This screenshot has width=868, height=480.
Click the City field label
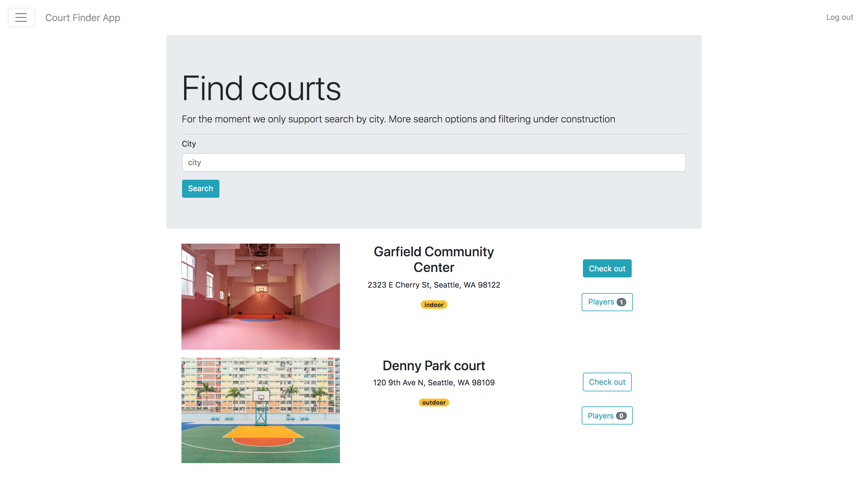189,144
